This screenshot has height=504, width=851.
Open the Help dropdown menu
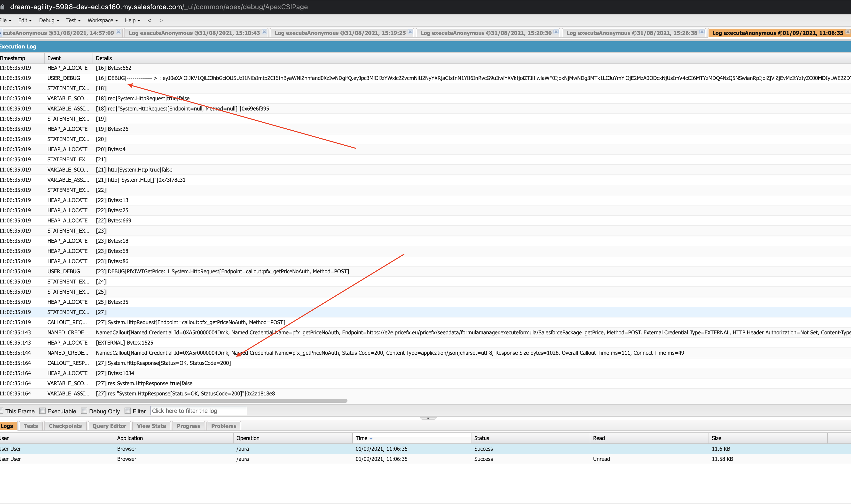(x=132, y=20)
